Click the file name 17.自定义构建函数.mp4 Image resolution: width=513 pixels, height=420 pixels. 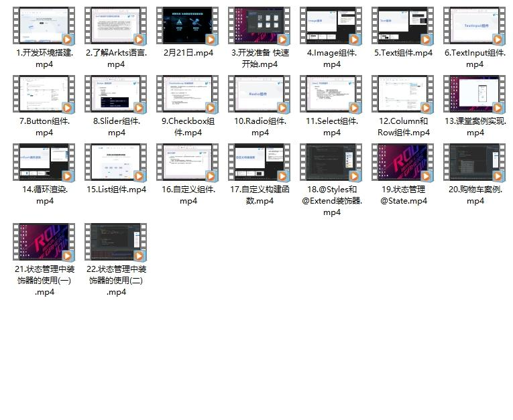[260, 195]
